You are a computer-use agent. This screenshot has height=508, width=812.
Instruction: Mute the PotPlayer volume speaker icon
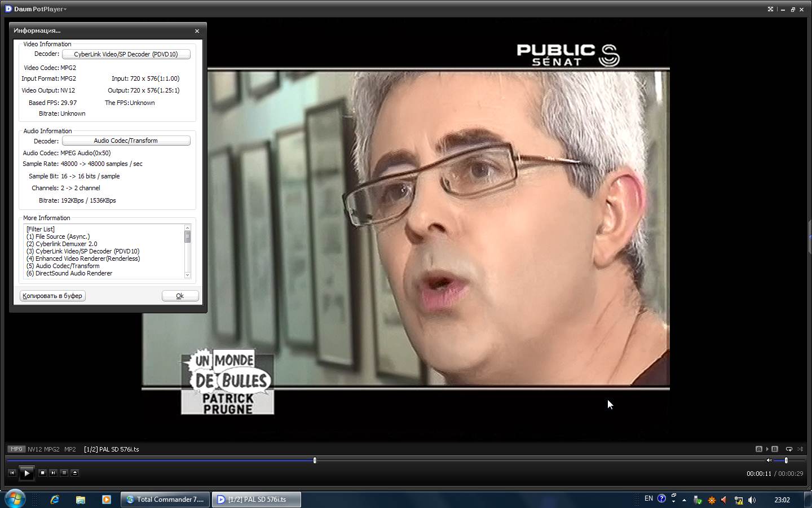pos(769,461)
